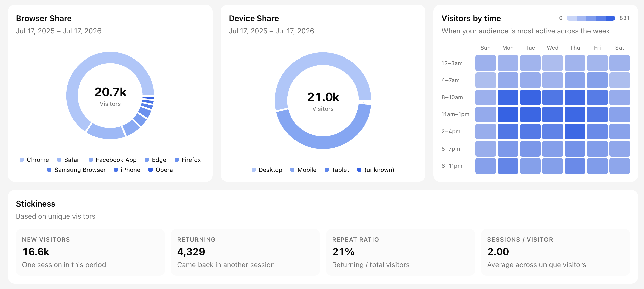
Task: Click the 'Stickiness' section heading
Action: [36, 204]
